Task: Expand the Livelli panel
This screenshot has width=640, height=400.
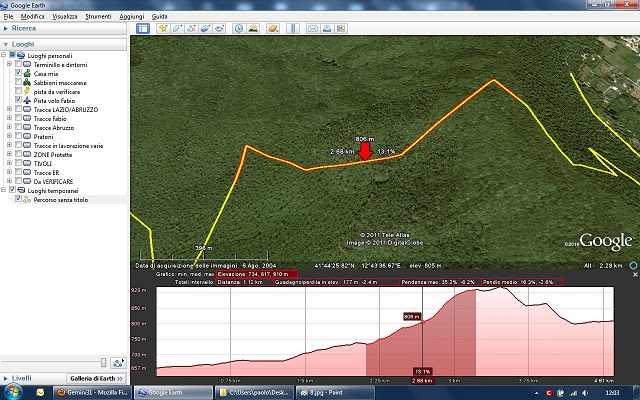Action: pos(6,378)
